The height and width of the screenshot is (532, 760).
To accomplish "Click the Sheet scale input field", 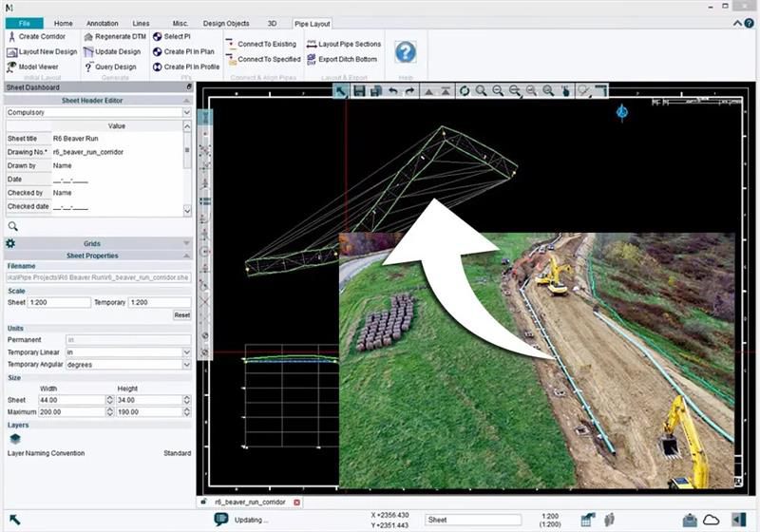I will click(x=59, y=302).
